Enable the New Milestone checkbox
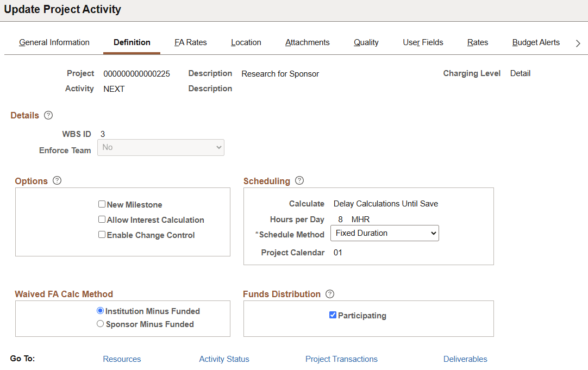The height and width of the screenshot is (370, 588). pyautogui.click(x=102, y=204)
